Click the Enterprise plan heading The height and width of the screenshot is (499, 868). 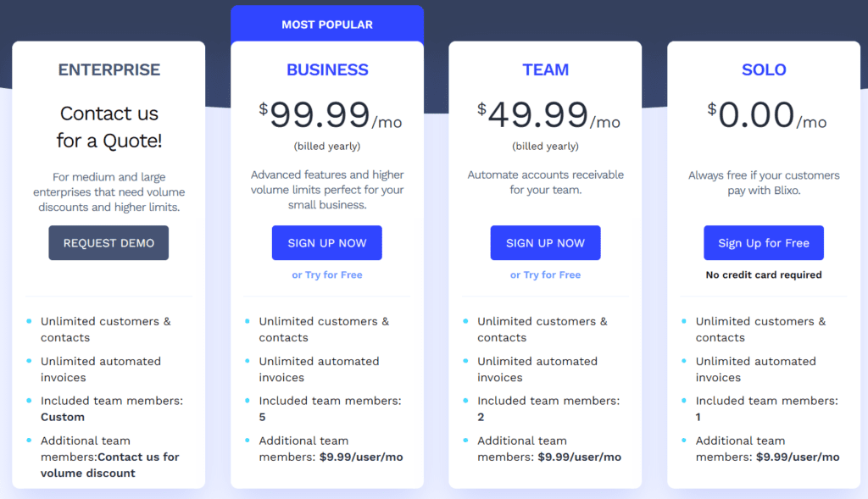(108, 70)
